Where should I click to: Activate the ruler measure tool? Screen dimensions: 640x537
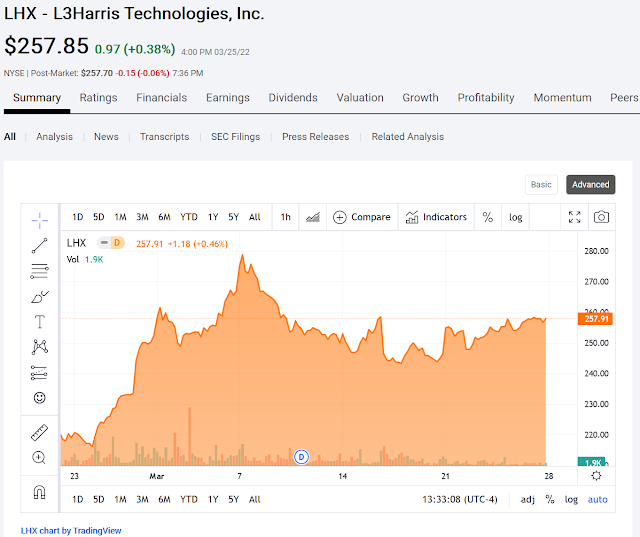39,433
